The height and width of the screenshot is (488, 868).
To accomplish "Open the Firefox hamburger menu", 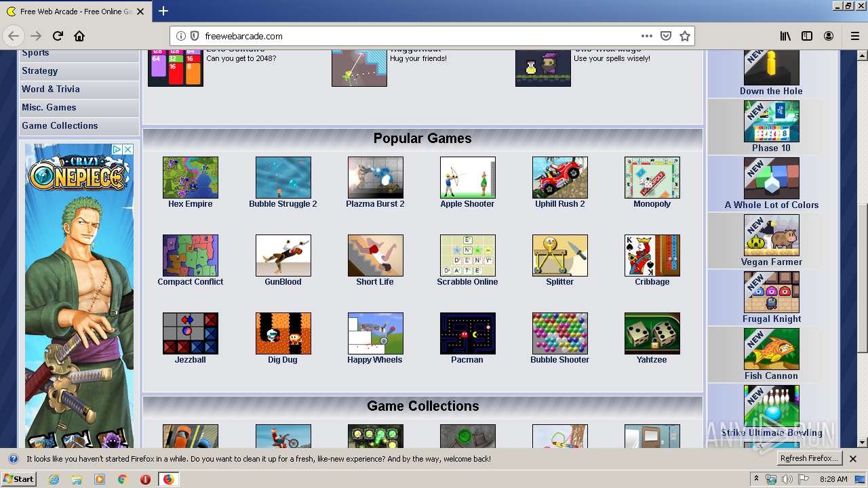I will point(854,36).
